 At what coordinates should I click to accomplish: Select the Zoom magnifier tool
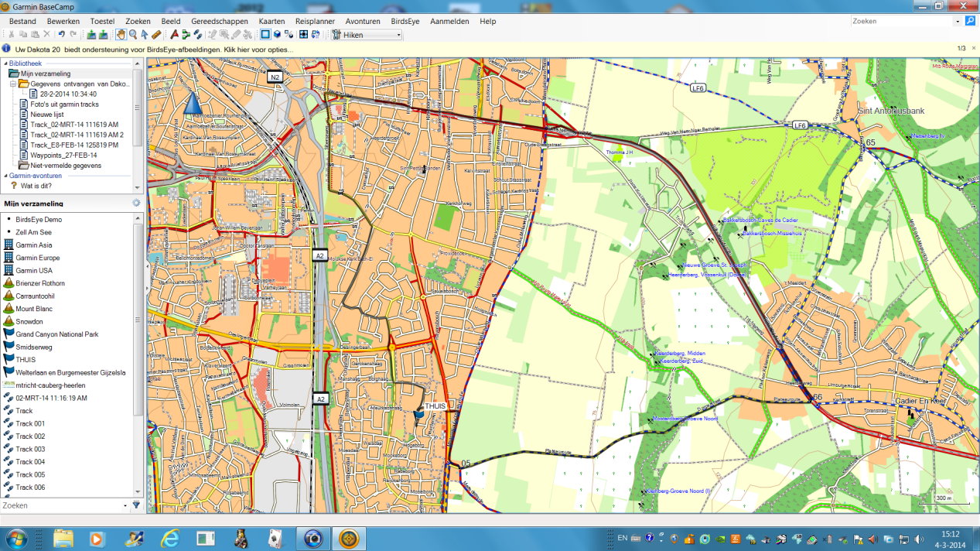coord(133,34)
